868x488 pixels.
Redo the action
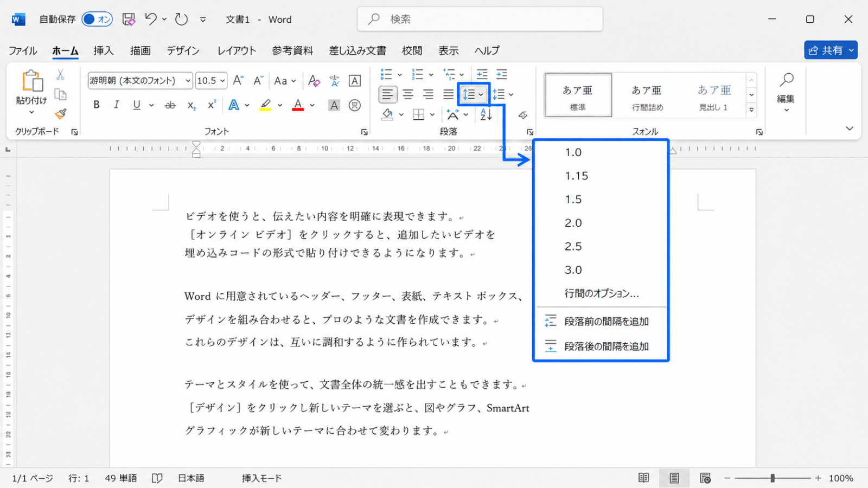click(x=181, y=20)
